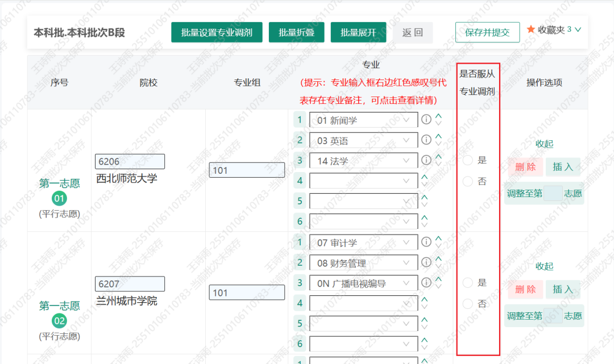Select 否 radio for 西北师范大学 调剂
614x364 pixels.
(467, 181)
